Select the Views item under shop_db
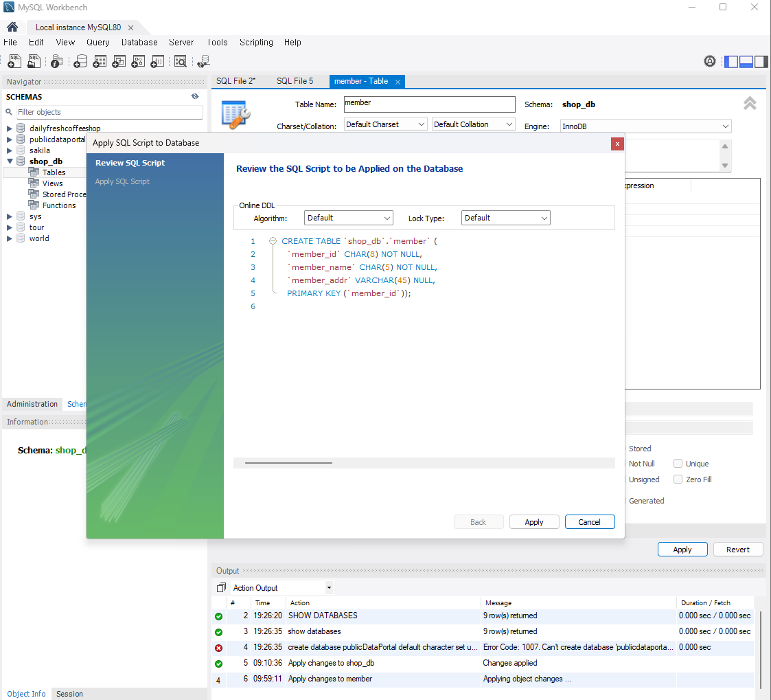This screenshot has width=771, height=700. pos(52,183)
